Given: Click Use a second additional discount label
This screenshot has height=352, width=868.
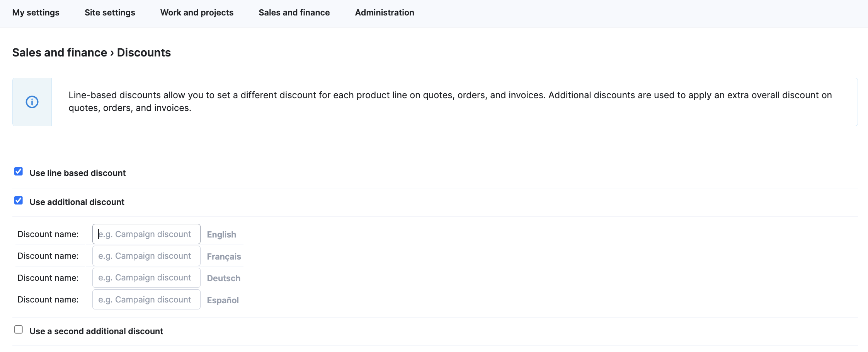Looking at the screenshot, I should coord(96,331).
